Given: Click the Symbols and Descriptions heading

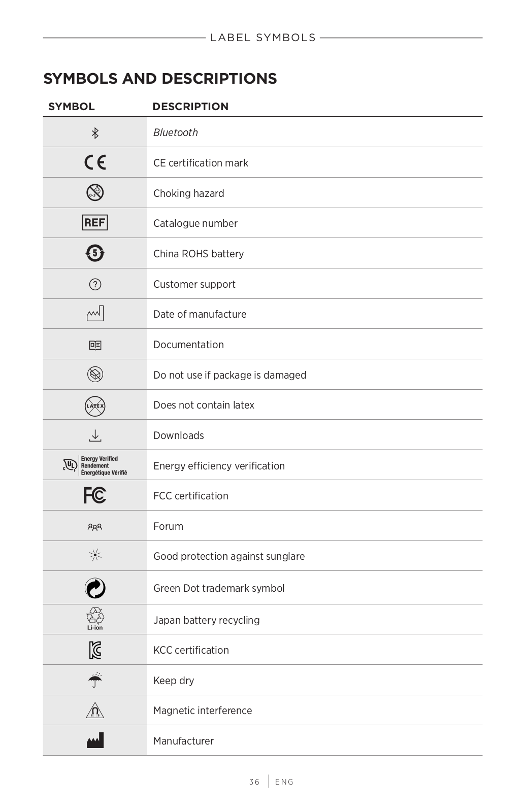Looking at the screenshot, I should (x=160, y=79).
